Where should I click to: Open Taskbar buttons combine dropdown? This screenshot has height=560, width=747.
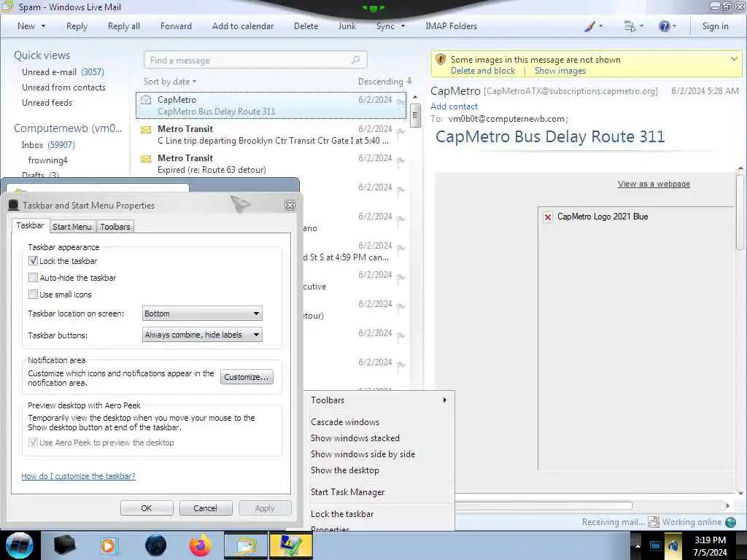point(202,335)
